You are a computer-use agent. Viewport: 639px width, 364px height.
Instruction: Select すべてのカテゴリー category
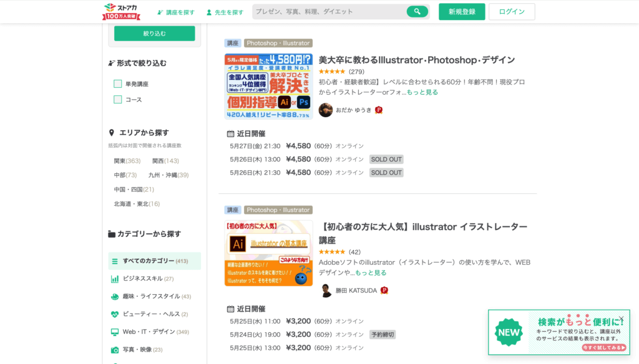tap(155, 261)
